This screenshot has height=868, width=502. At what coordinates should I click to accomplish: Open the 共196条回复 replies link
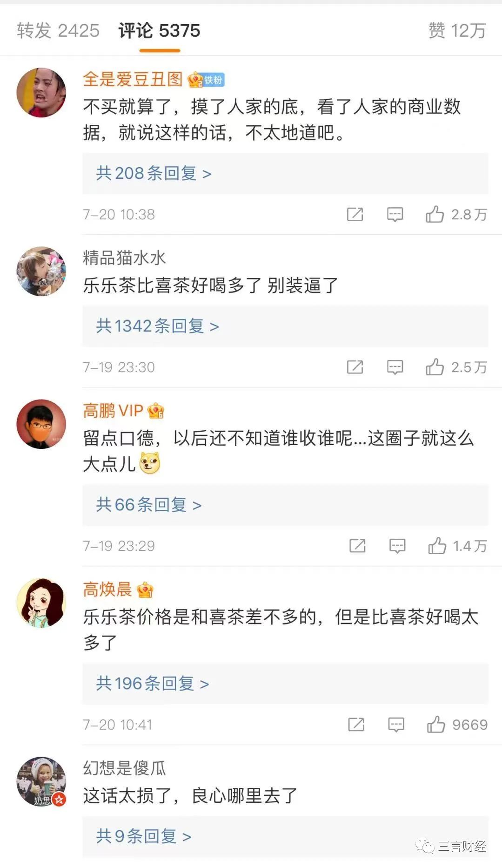point(152,684)
